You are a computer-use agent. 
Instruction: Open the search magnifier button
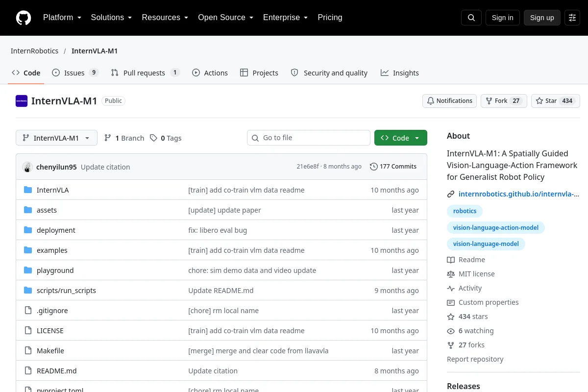pos(471,18)
